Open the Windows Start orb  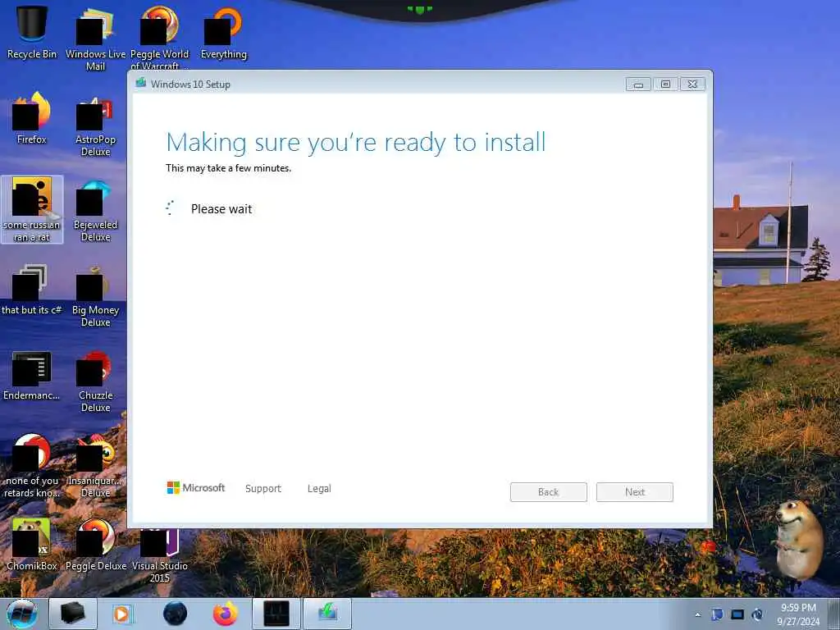point(21,614)
